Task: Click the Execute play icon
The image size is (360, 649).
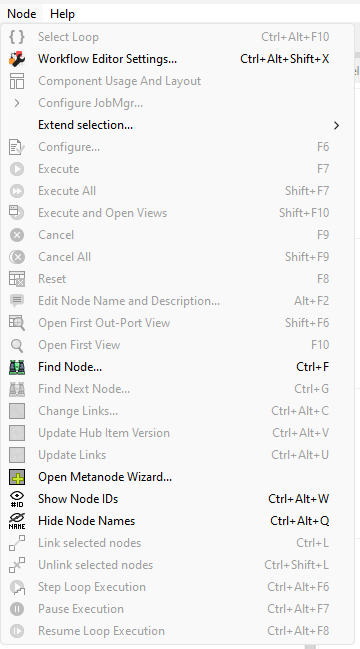Action: (x=17, y=169)
